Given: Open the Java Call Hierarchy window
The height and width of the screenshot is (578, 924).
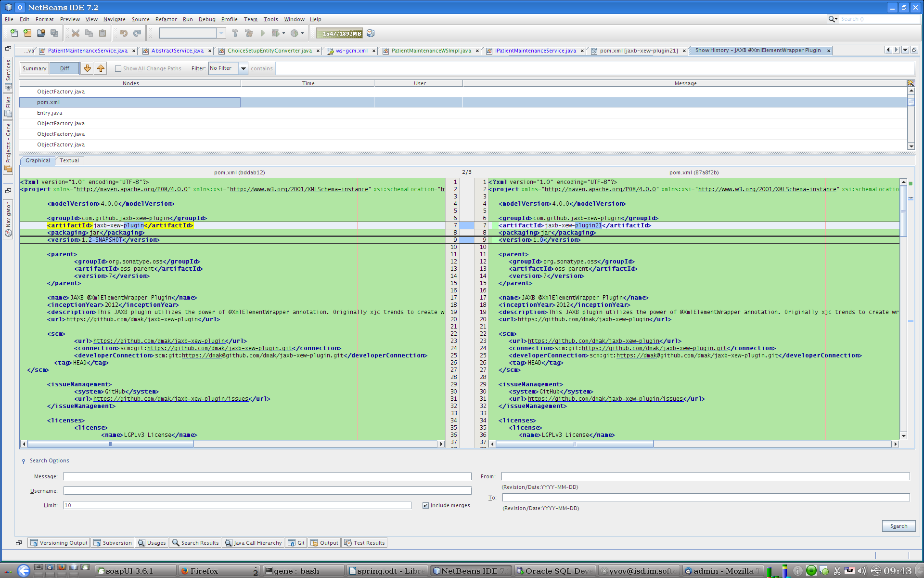Looking at the screenshot, I should (253, 543).
